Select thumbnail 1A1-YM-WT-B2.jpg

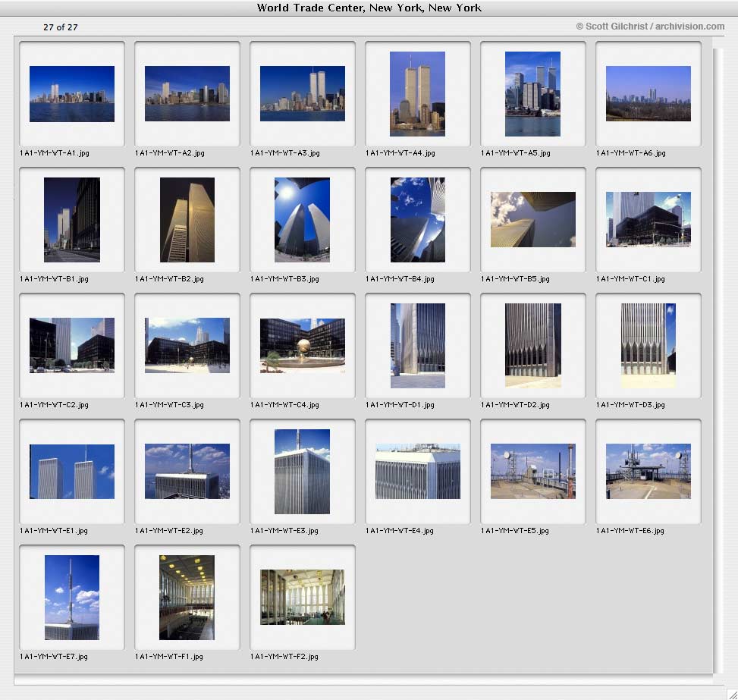[187, 220]
